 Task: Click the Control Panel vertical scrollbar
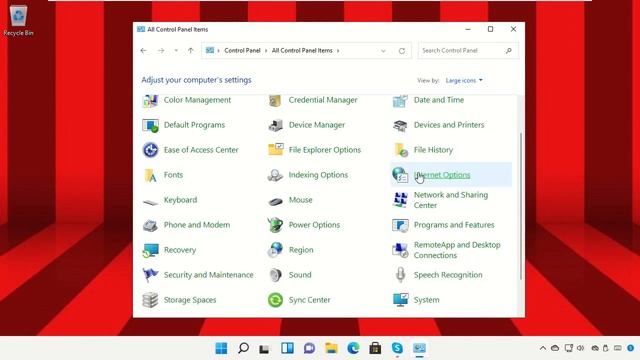pos(520,206)
